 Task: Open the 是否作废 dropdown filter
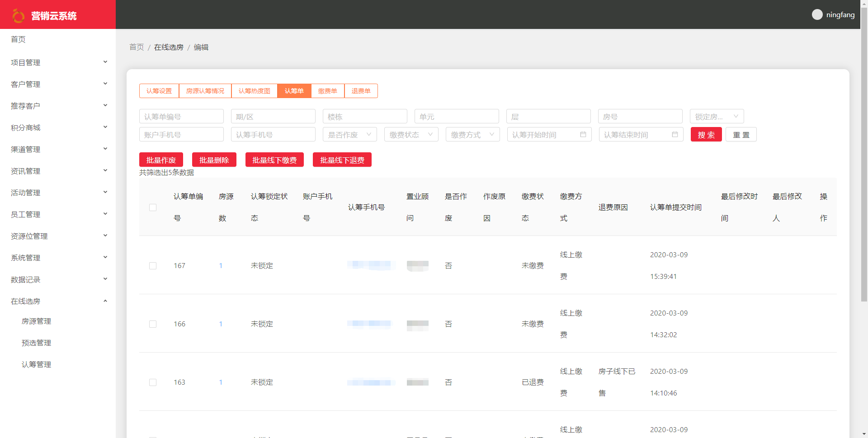(349, 135)
